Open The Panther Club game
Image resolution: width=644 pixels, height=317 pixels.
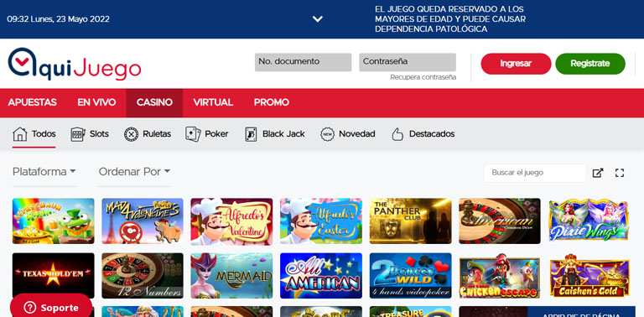(x=410, y=221)
